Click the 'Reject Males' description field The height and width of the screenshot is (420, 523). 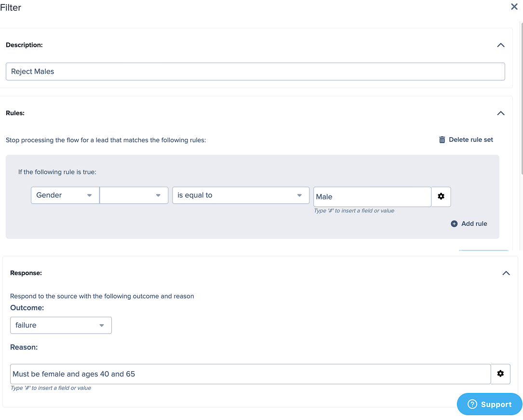pyautogui.click(x=255, y=71)
